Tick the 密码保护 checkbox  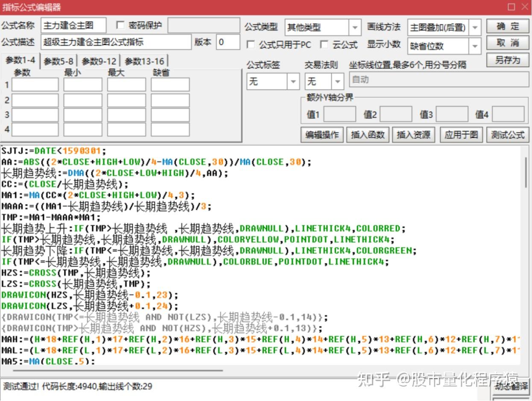click(121, 26)
